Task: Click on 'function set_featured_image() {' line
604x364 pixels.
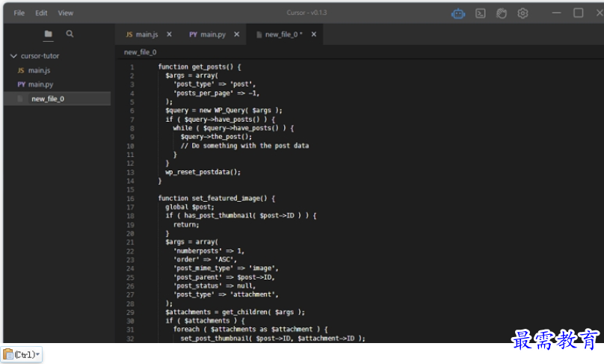Action: (x=217, y=198)
